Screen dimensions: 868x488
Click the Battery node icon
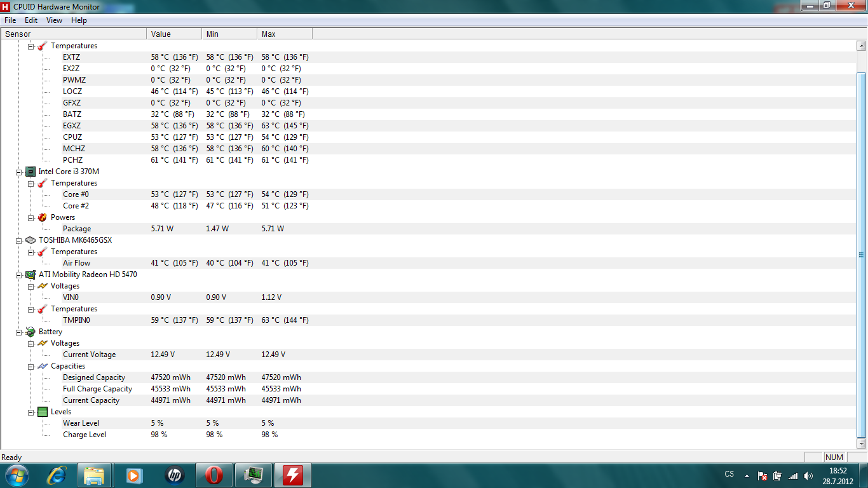pos(30,332)
